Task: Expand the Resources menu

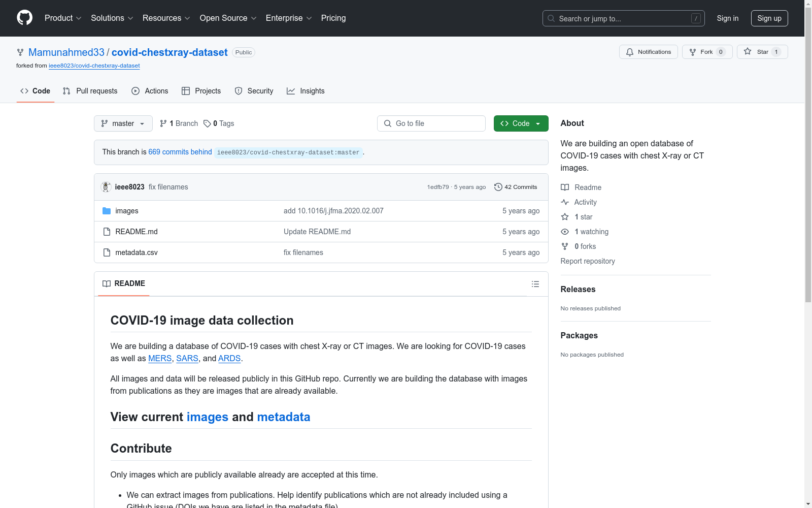Action: (166, 18)
